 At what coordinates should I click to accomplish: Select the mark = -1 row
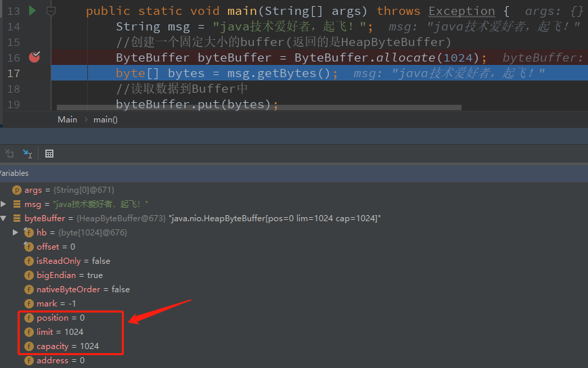(294, 304)
